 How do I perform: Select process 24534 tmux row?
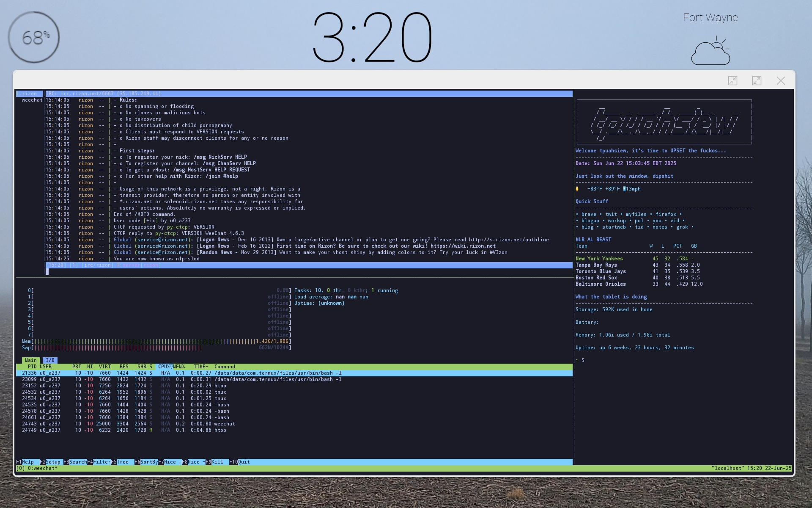294,398
